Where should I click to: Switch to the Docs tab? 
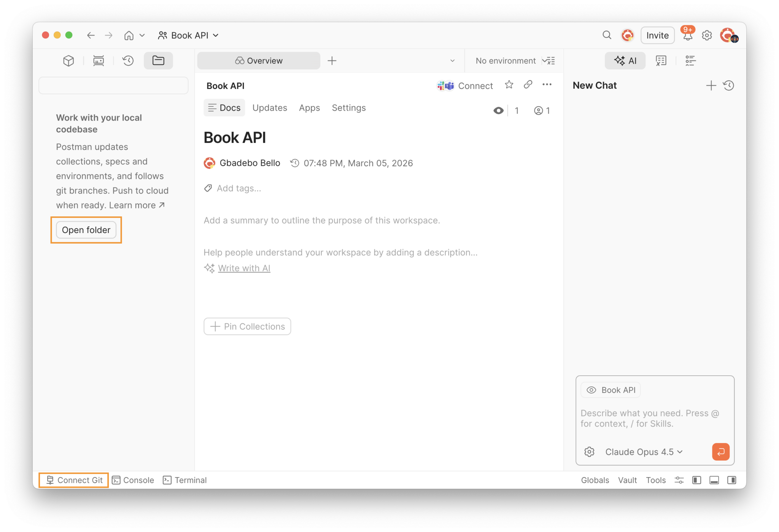[224, 108]
